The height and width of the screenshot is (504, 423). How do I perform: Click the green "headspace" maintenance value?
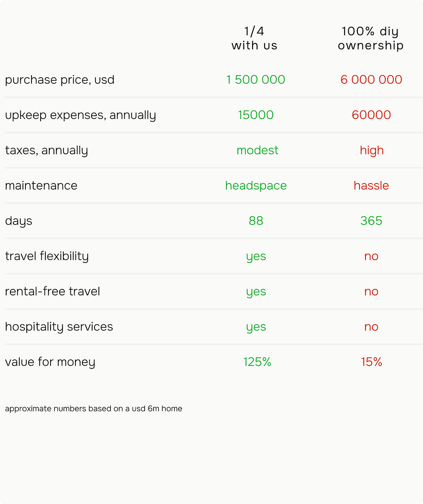click(256, 186)
